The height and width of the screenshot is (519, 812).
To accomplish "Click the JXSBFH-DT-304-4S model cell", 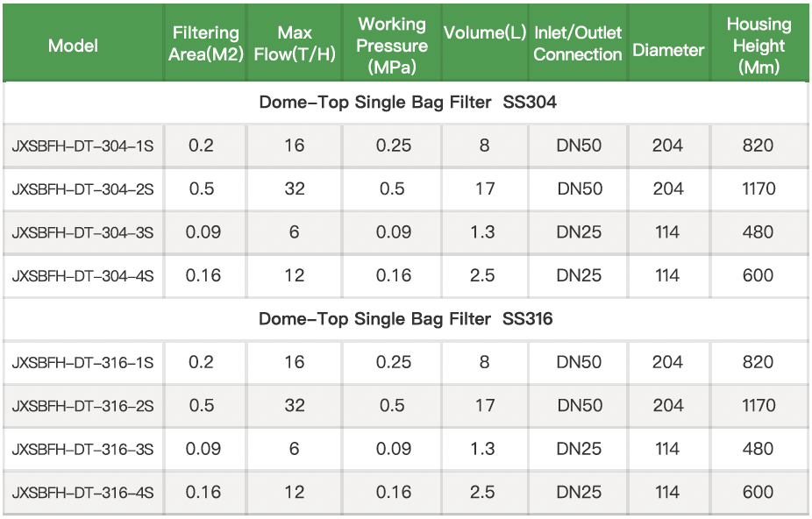I will point(83,276).
